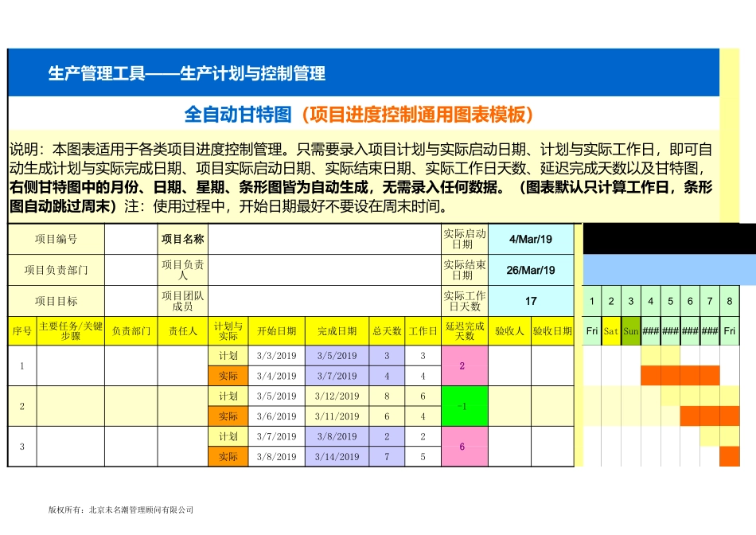Select task 1 main task description cell
The image size is (756, 535).
[71, 365]
